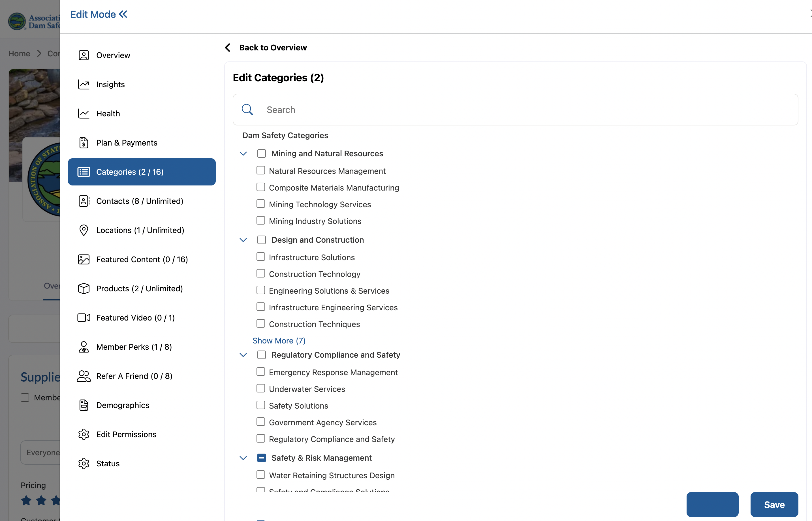Toggle the Safety & Risk Management checkbox
The image size is (812, 521).
point(261,458)
